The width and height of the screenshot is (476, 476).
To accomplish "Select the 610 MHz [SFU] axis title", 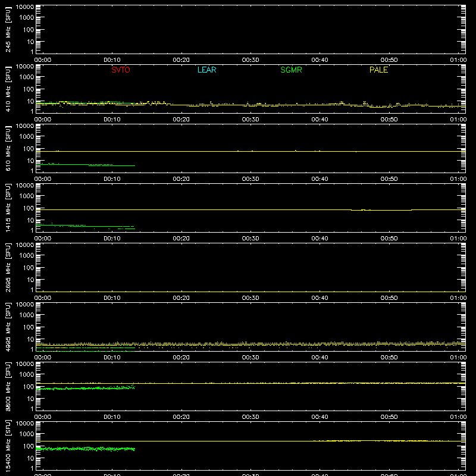I will point(8,148).
